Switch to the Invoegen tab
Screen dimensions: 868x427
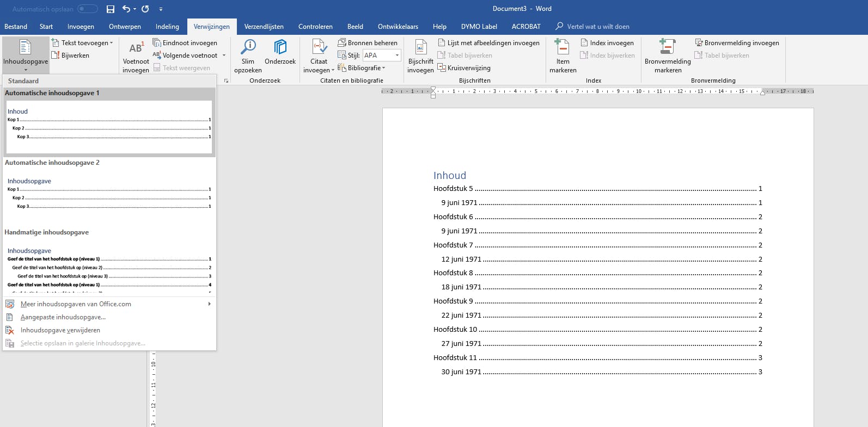tap(81, 27)
